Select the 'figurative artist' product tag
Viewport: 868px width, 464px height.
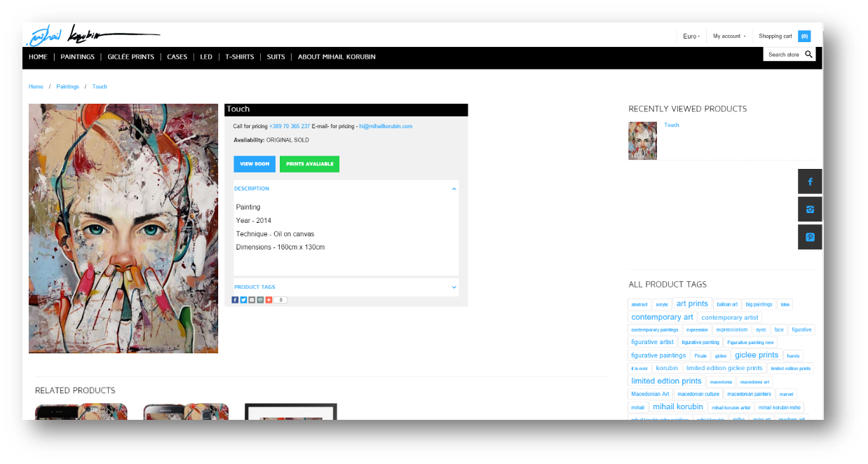(x=652, y=343)
